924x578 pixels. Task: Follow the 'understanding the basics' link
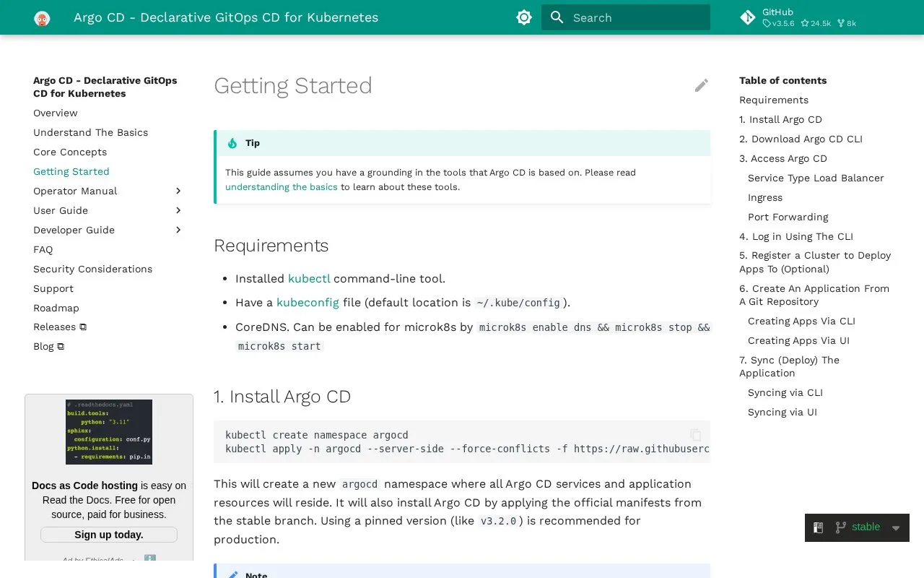click(282, 186)
